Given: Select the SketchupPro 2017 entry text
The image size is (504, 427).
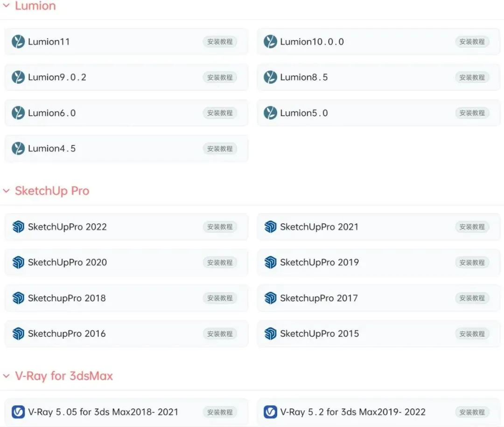Looking at the screenshot, I should [319, 298].
